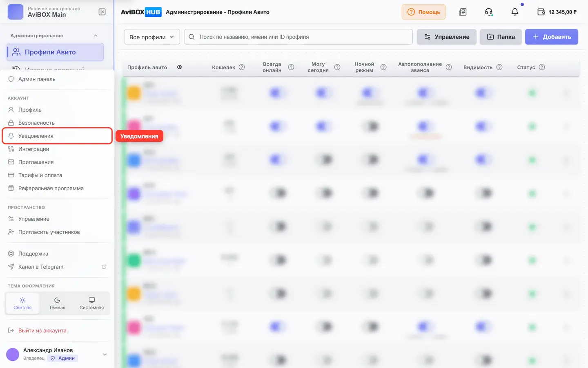Click the help icon next to Всегда онлайн
Image resolution: width=588 pixels, height=368 pixels.
291,67
